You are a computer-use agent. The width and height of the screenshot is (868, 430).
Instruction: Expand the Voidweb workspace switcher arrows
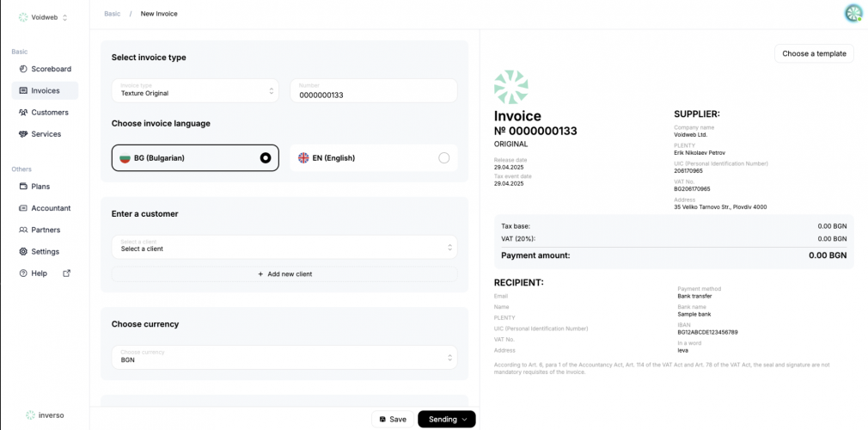(64, 18)
